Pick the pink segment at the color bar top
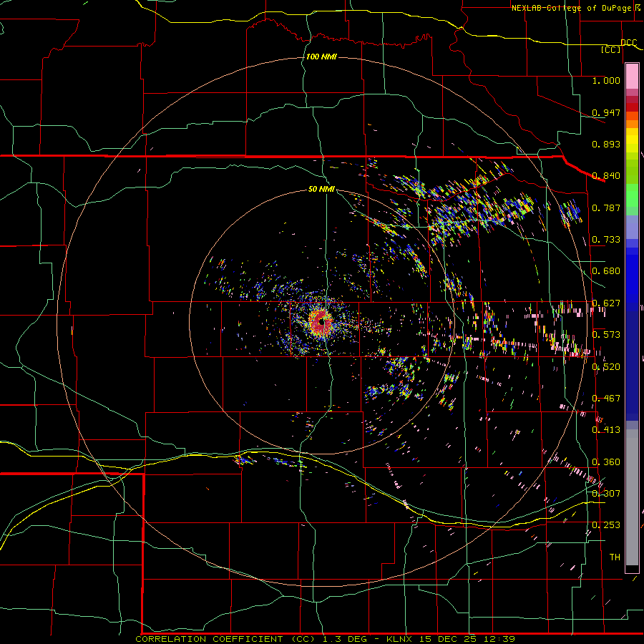Screen dimensions: 644x644 click(x=632, y=77)
